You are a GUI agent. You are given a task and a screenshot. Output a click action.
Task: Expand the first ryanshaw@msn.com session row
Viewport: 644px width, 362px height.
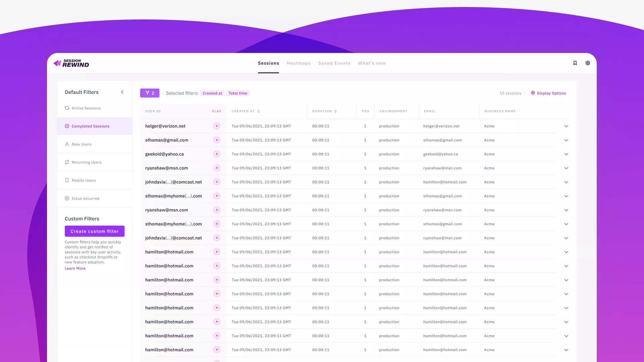click(566, 168)
